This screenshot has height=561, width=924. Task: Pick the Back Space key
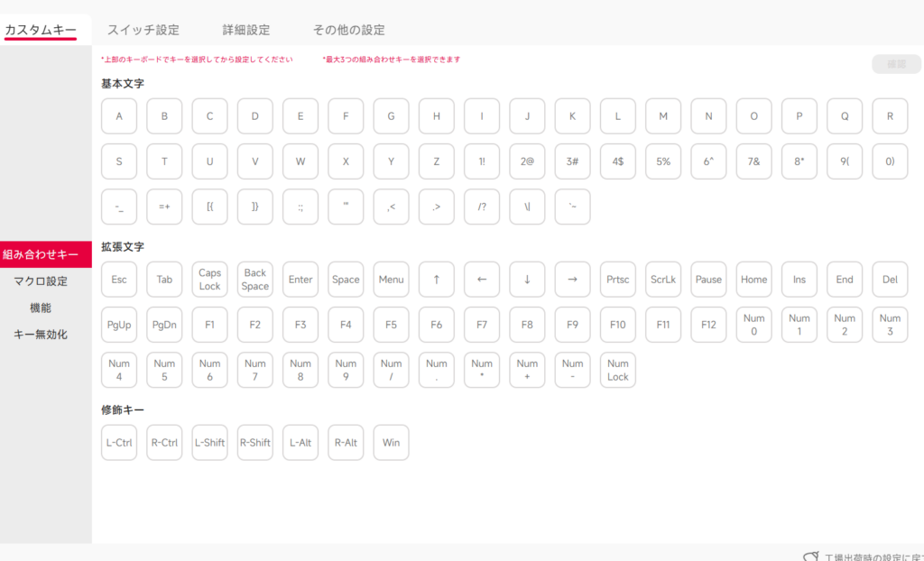[x=255, y=280]
